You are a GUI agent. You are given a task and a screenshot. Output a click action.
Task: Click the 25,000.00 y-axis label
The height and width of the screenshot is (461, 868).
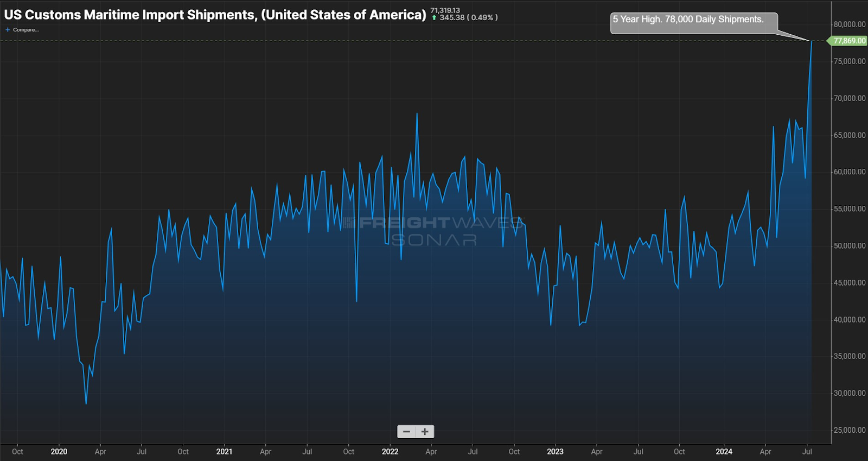(x=850, y=431)
